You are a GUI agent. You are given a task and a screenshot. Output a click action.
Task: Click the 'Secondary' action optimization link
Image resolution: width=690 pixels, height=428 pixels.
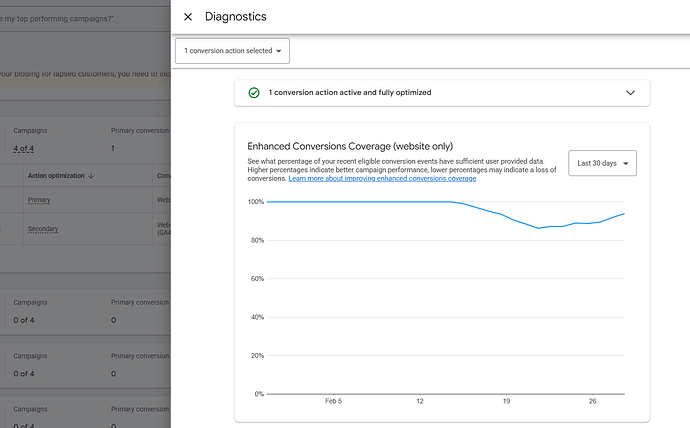pos(43,228)
